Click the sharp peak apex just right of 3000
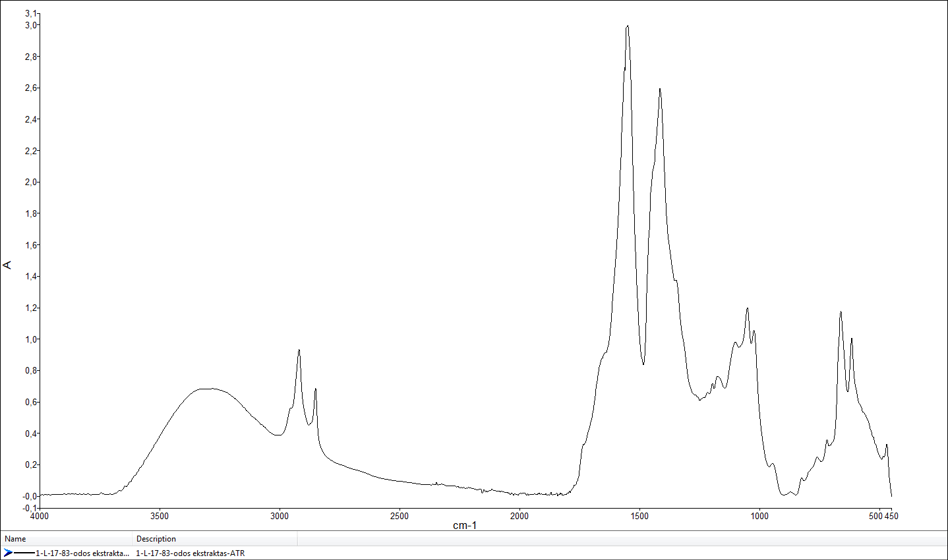The image size is (948, 560). 299,350
